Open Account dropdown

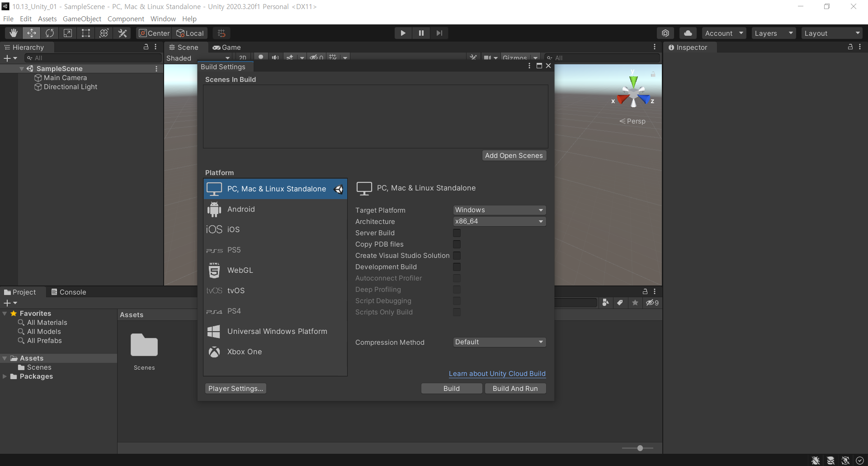pos(724,33)
